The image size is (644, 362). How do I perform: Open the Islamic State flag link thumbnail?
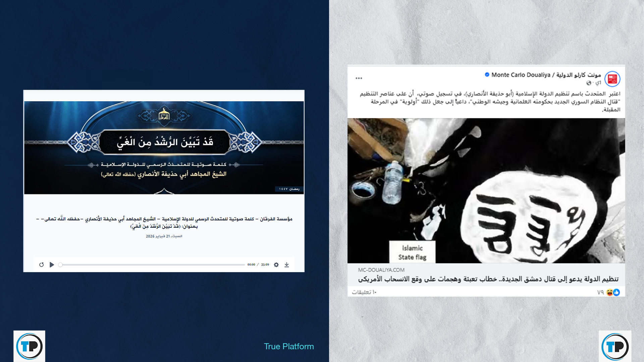tap(486, 190)
